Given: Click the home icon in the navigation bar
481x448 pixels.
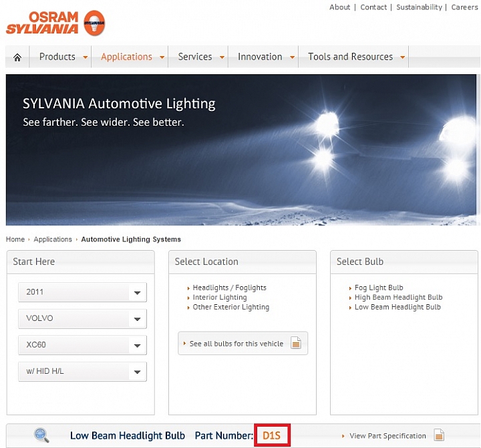Looking at the screenshot, I should [x=17, y=57].
